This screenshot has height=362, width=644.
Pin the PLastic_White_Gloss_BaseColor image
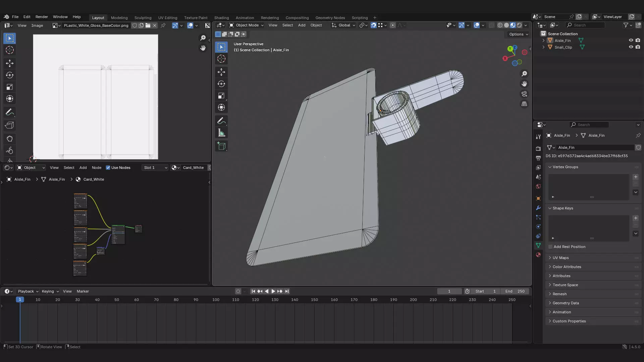coord(163,25)
